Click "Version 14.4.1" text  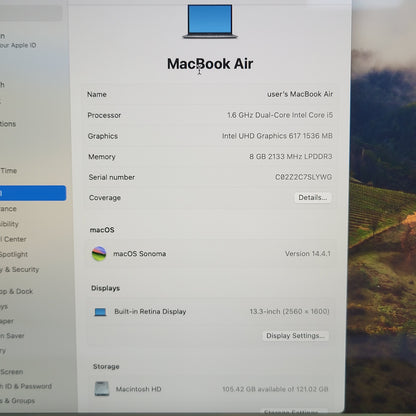click(308, 254)
